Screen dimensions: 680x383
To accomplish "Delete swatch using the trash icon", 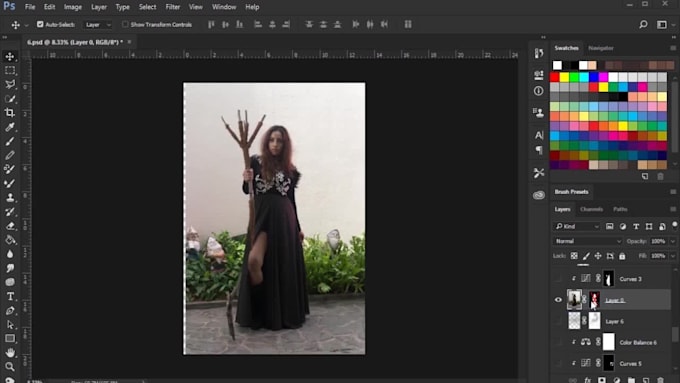I will pyautogui.click(x=660, y=177).
